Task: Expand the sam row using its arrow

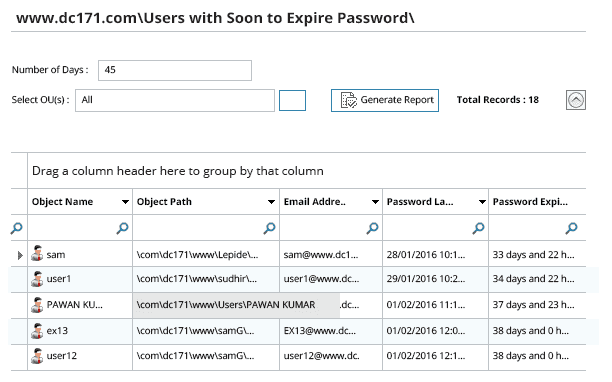Action: (x=20, y=255)
